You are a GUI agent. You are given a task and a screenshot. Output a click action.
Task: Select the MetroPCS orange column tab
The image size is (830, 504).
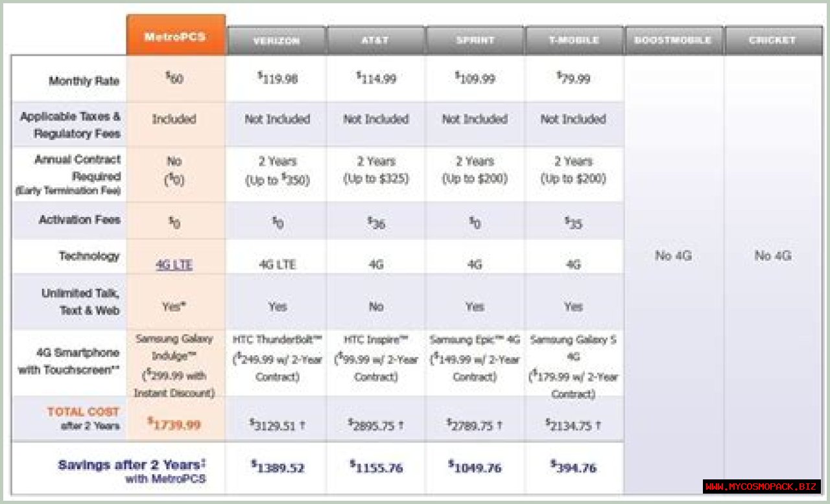[176, 36]
